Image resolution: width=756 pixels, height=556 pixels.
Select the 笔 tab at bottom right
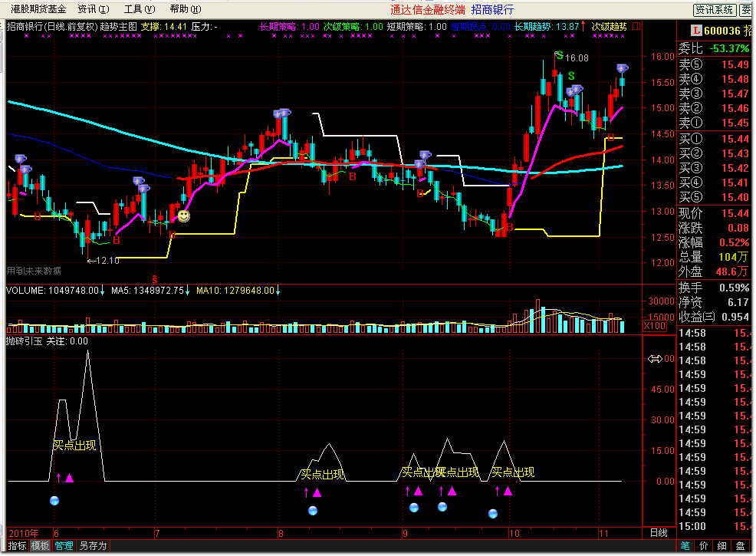[685, 545]
